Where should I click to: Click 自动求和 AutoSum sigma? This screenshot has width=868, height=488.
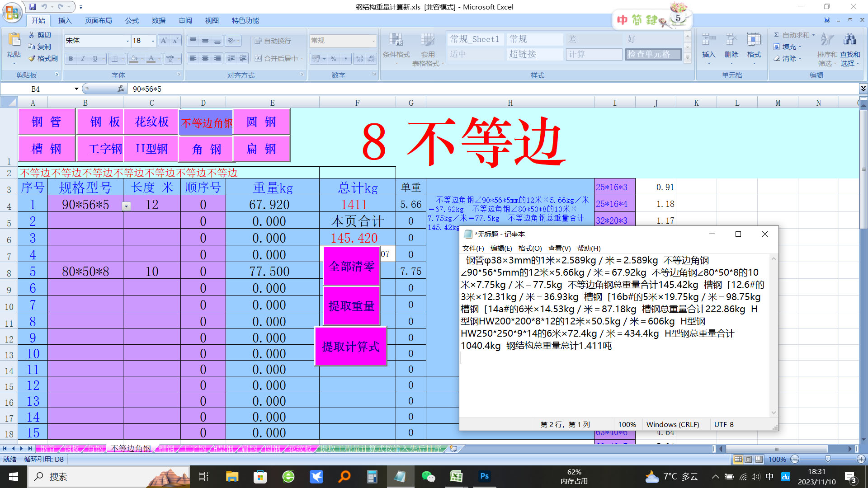pos(793,35)
